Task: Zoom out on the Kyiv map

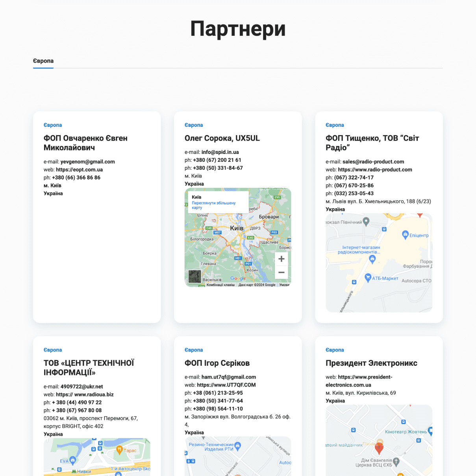Action: (281, 272)
